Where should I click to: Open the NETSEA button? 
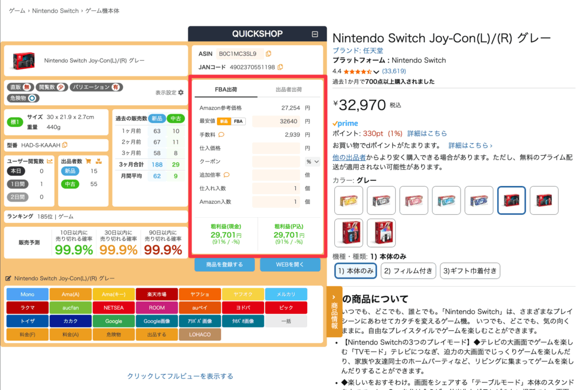(114, 308)
